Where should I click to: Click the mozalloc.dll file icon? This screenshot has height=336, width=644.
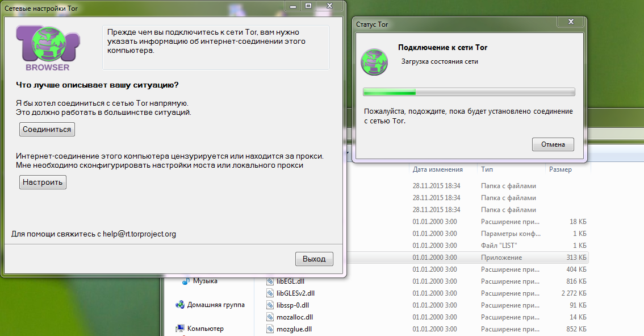point(271,317)
